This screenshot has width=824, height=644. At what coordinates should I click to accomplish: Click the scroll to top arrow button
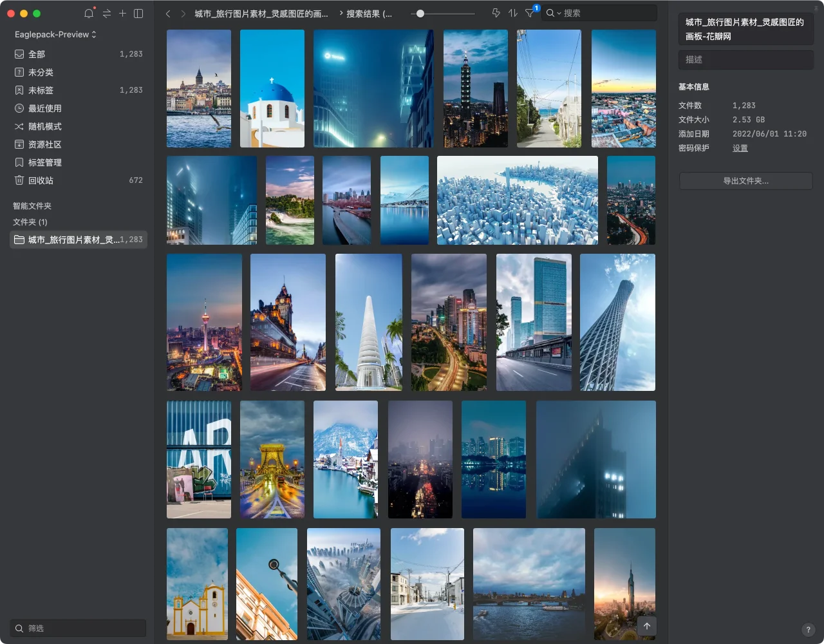(x=647, y=626)
